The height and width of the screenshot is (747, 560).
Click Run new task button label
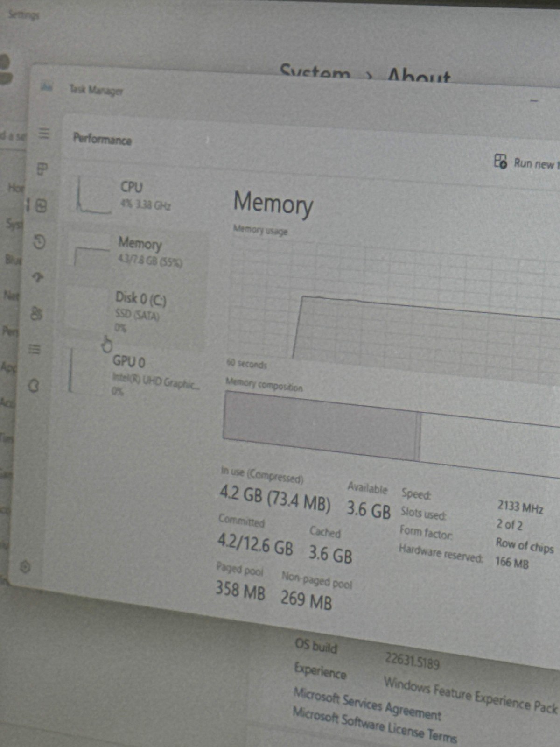536,164
